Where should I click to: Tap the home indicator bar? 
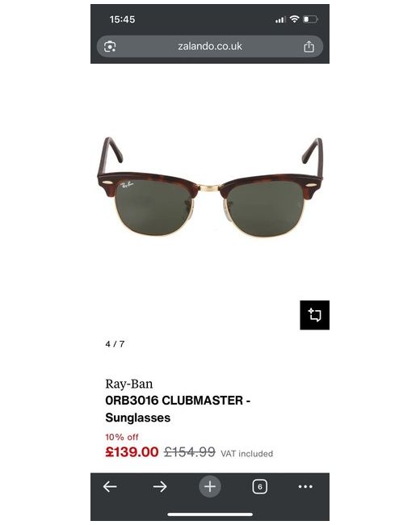coord(210,514)
